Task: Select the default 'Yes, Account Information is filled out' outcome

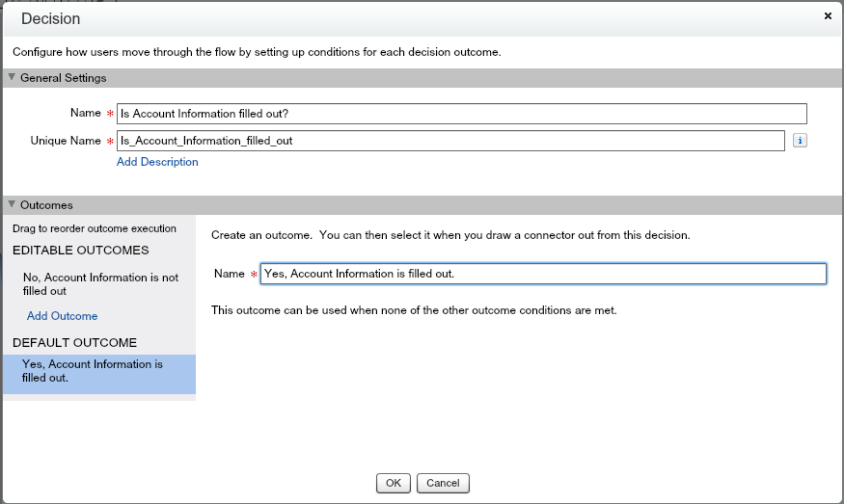Action: (x=93, y=371)
